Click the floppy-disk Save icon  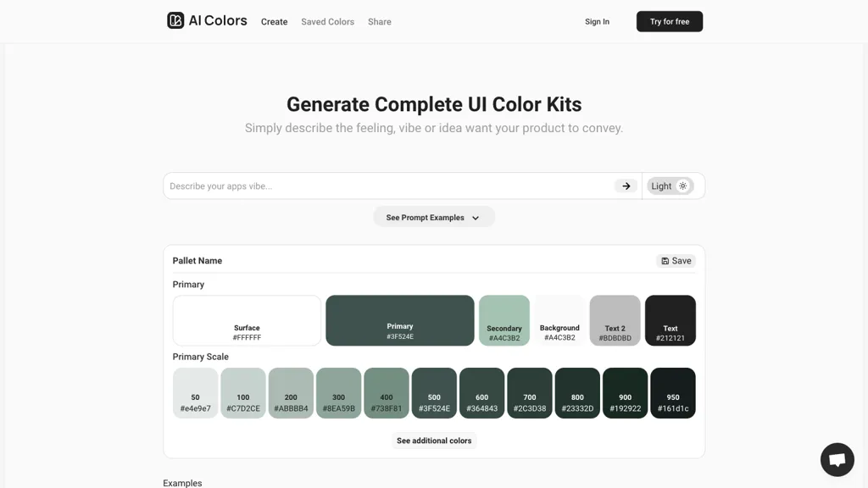[665, 261]
